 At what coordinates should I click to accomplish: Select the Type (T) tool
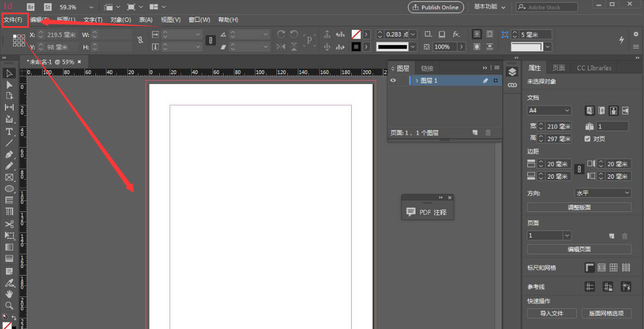(x=9, y=131)
